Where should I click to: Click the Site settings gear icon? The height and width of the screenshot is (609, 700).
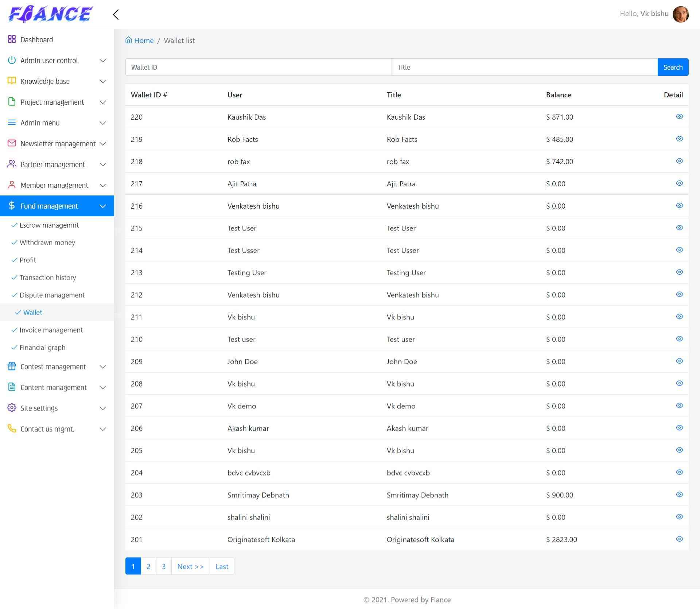tap(12, 408)
